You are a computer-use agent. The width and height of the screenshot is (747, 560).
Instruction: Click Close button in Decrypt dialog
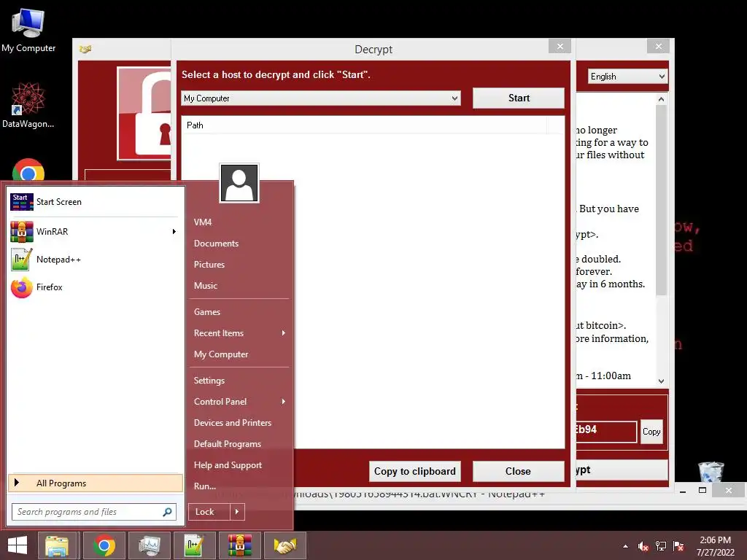[519, 472]
